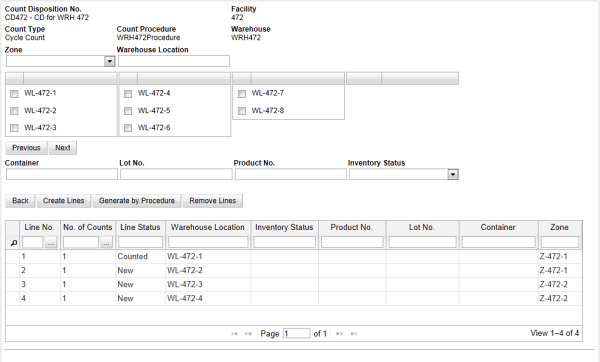Expand the Zone dropdown

pyautogui.click(x=109, y=61)
